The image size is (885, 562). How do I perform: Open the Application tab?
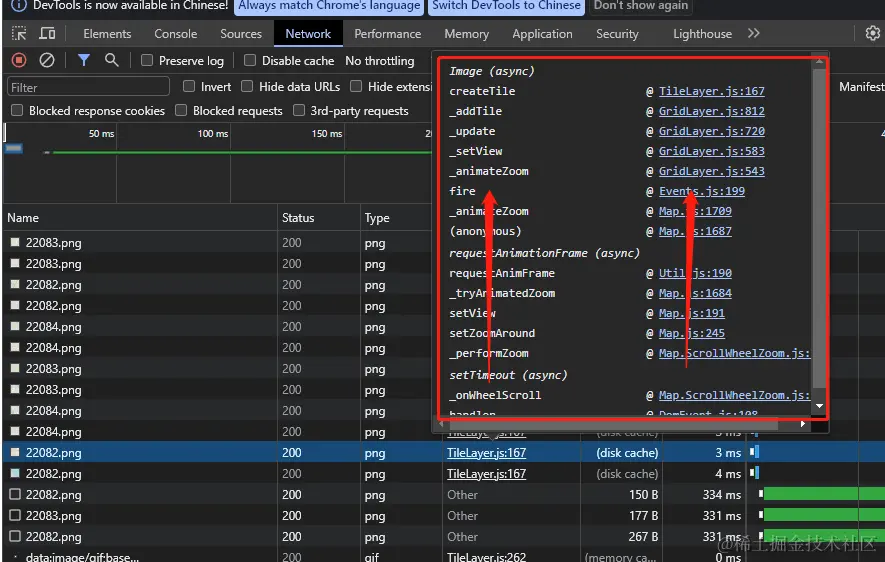point(542,34)
